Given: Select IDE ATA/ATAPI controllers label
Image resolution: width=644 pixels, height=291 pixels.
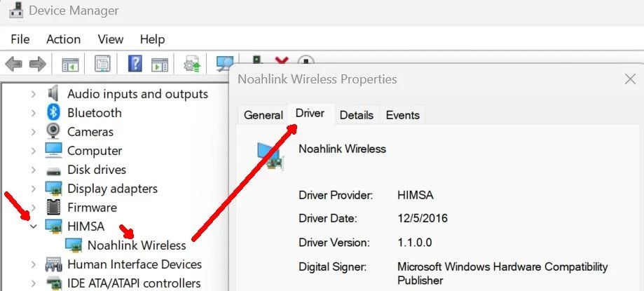Looking at the screenshot, I should [x=134, y=283].
